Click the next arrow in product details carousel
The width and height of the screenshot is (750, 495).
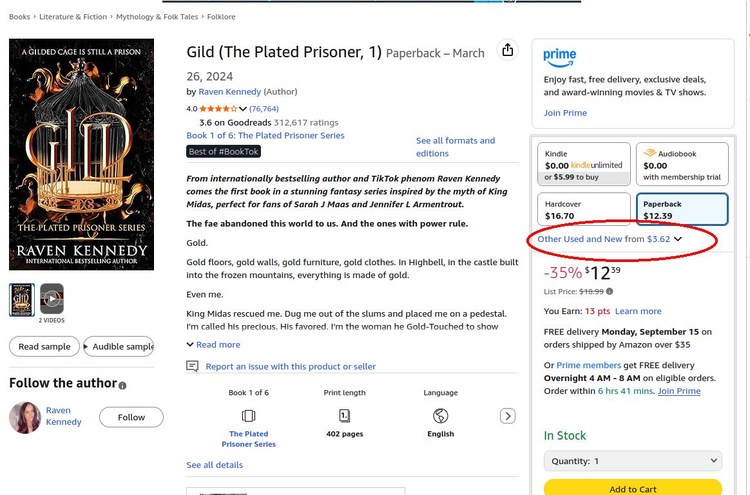(x=507, y=416)
